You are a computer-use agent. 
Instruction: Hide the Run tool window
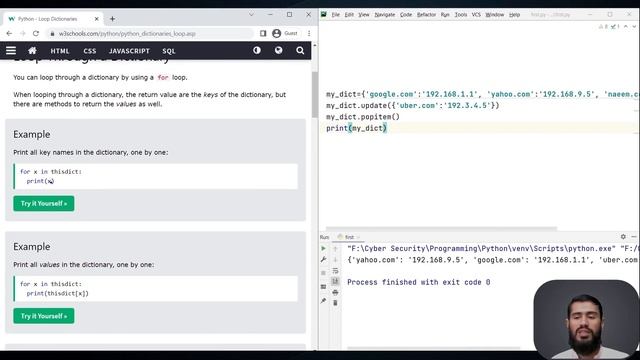634,236
